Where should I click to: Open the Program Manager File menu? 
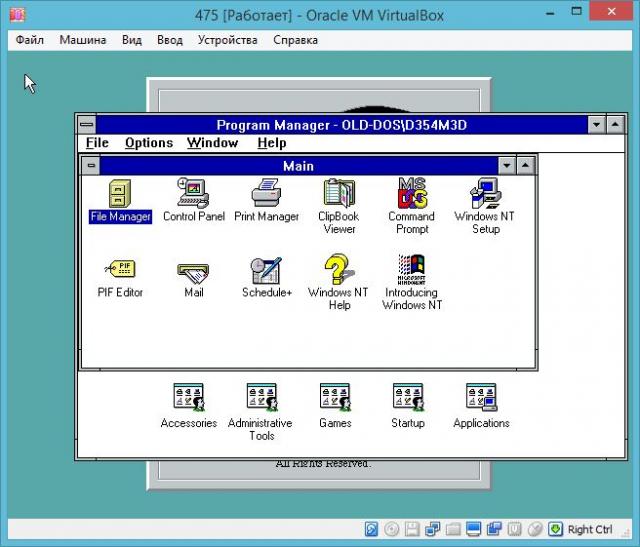click(x=97, y=143)
